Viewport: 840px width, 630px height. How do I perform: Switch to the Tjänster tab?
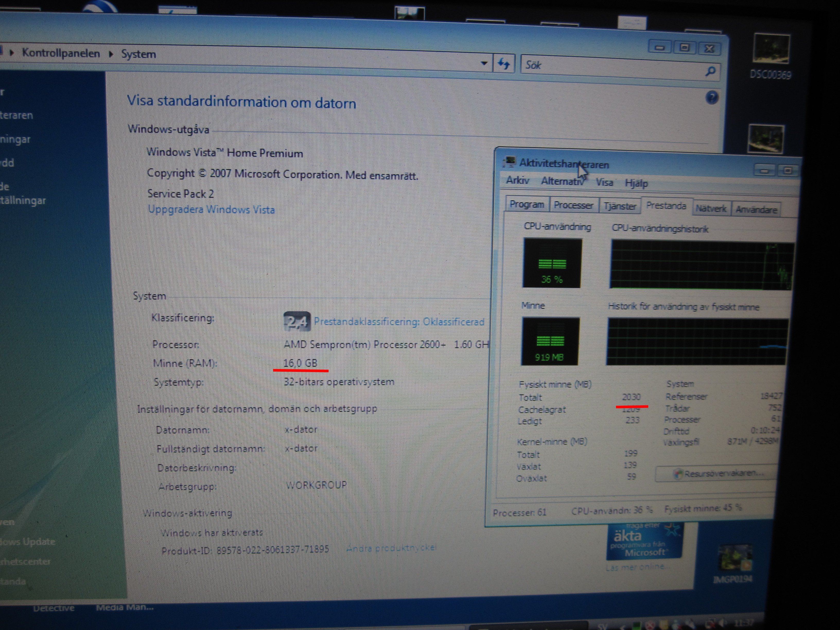click(x=620, y=206)
